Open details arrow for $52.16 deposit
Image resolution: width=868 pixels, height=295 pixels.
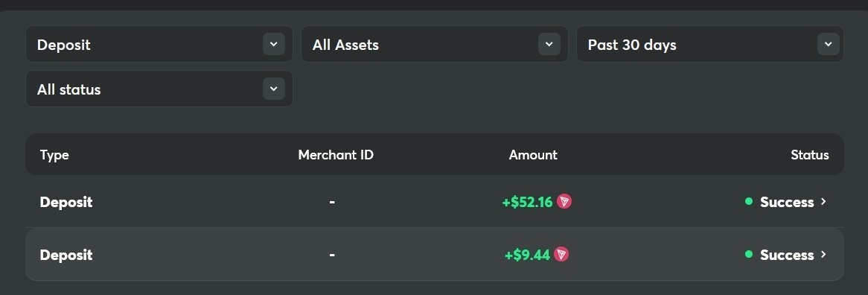point(823,201)
